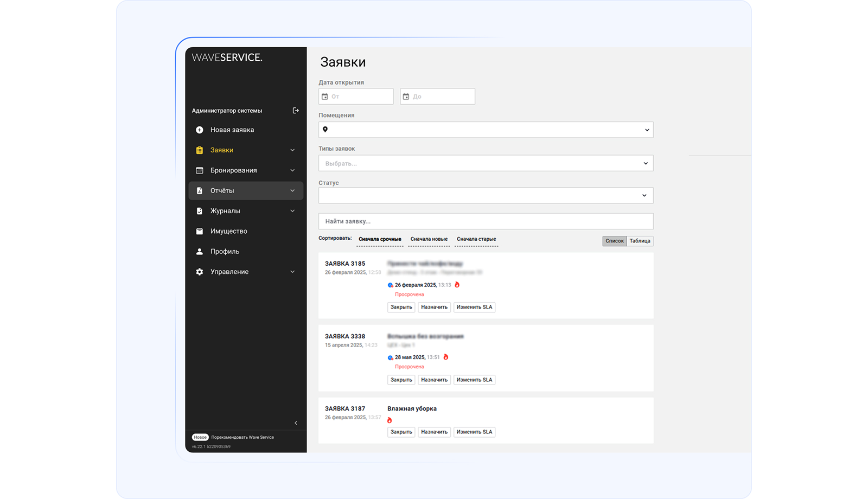Switch to Таблица view
This screenshot has width=868, height=499.
coord(640,241)
